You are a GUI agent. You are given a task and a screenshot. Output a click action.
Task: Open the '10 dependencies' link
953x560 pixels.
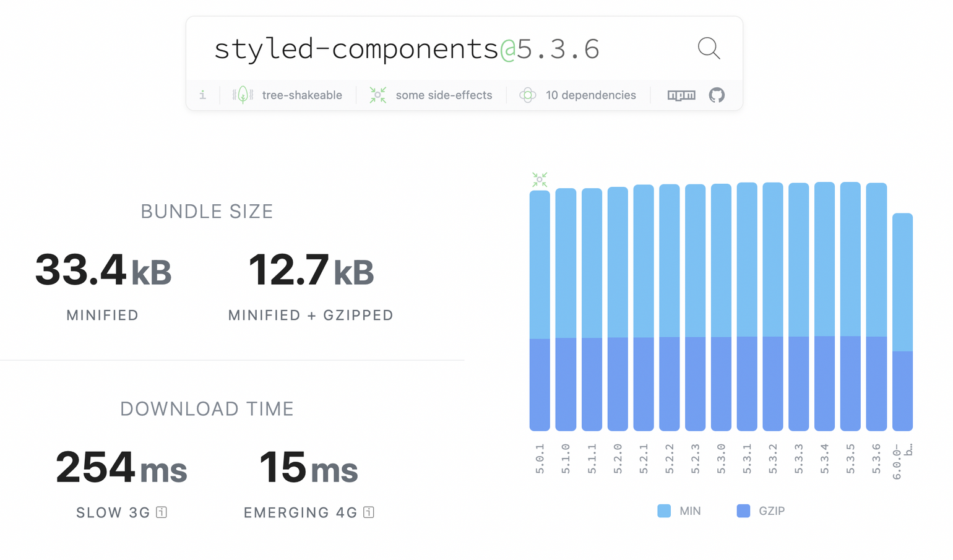591,95
